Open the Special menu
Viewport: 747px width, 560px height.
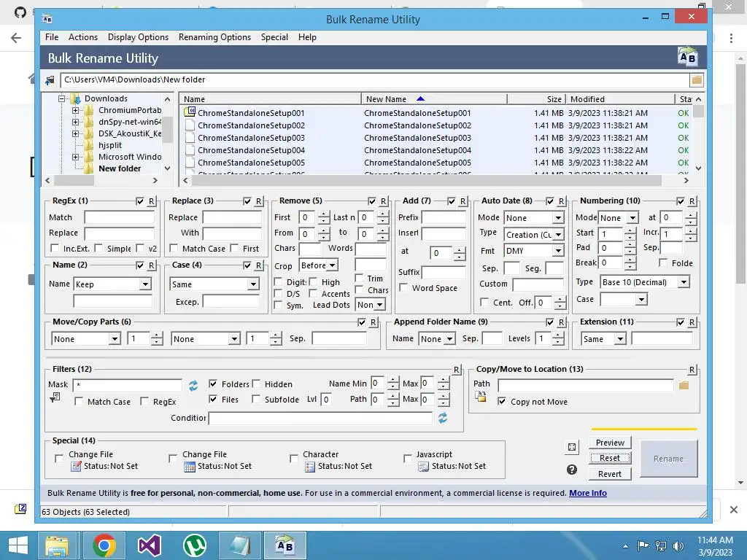pos(274,37)
